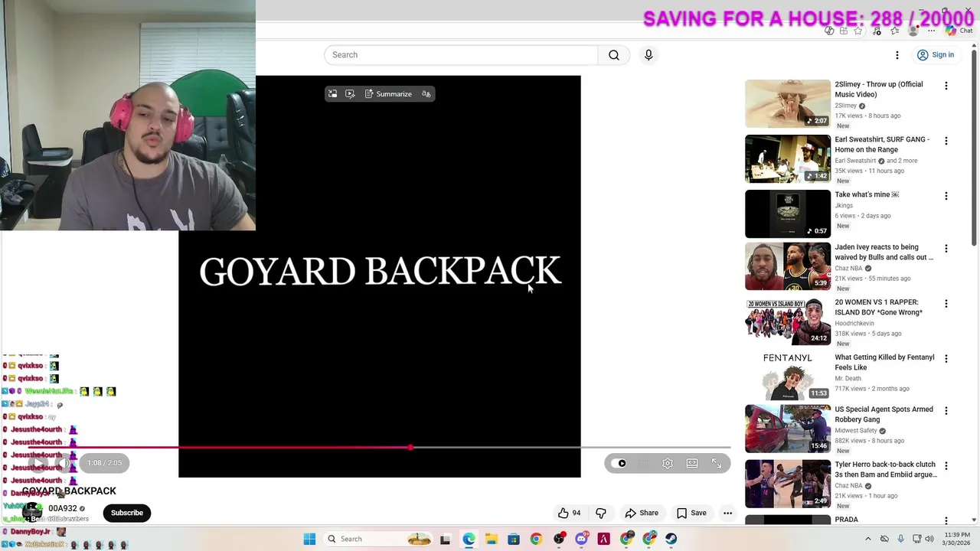Open 2Slimey Throw up video thumbnail
Screen dimensions: 980x551
[x=788, y=103]
